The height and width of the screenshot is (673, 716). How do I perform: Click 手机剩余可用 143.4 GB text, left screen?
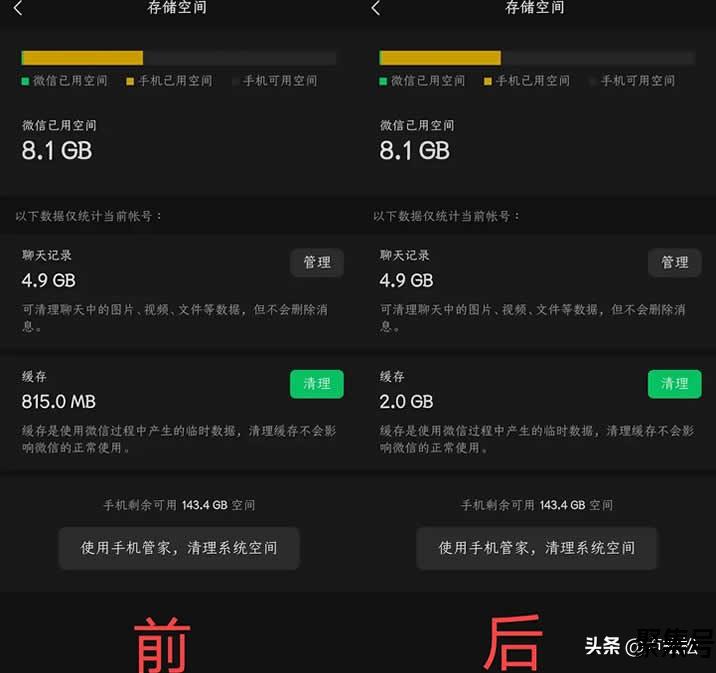point(179,505)
